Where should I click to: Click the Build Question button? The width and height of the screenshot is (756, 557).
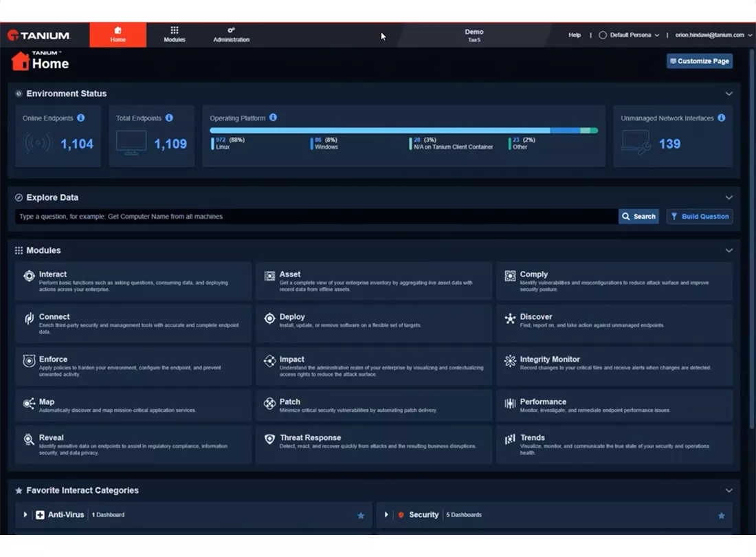(700, 216)
